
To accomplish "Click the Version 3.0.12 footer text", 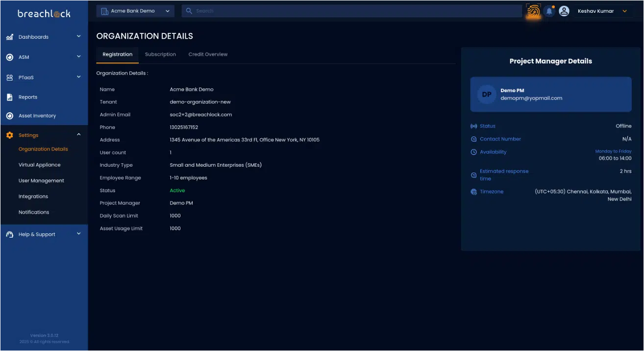I will 44,335.
